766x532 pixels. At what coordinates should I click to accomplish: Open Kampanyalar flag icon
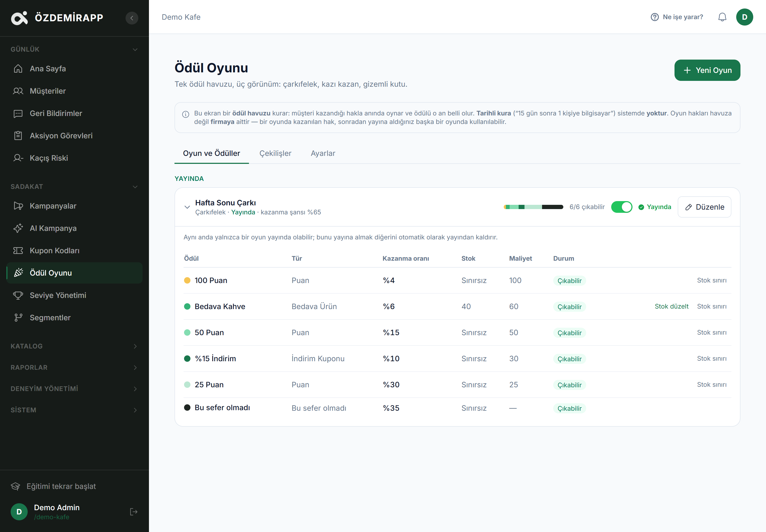(x=18, y=206)
